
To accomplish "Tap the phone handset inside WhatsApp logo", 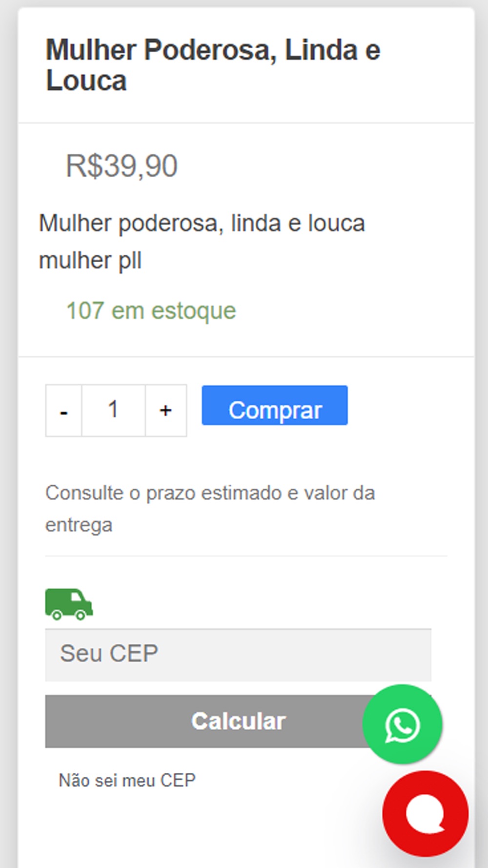I will click(403, 725).
